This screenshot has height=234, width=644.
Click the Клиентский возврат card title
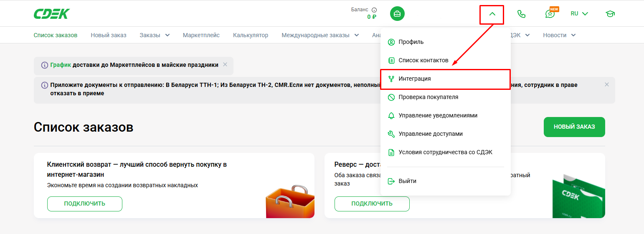(137, 169)
